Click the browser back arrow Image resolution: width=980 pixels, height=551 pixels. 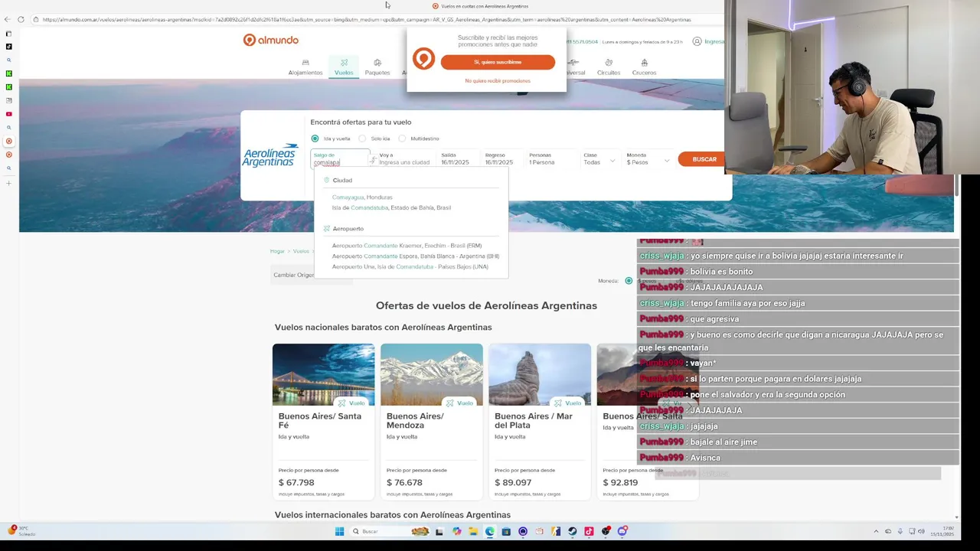[8, 19]
